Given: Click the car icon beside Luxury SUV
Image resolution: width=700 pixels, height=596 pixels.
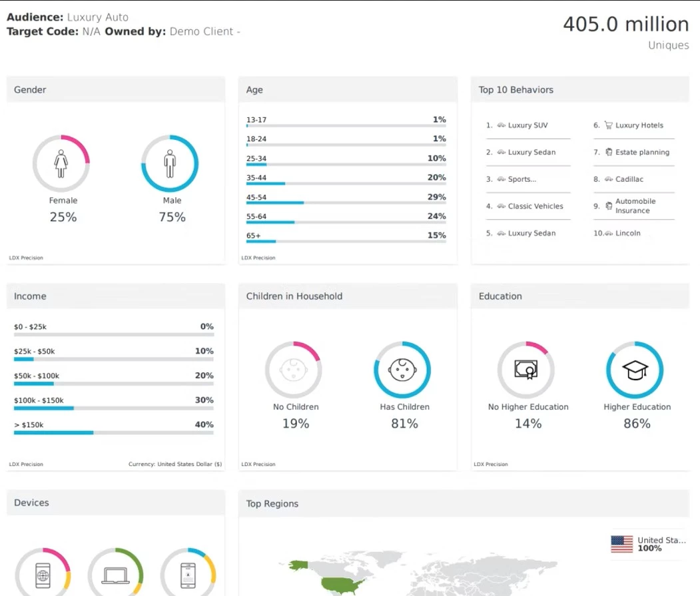Looking at the screenshot, I should pyautogui.click(x=502, y=125).
